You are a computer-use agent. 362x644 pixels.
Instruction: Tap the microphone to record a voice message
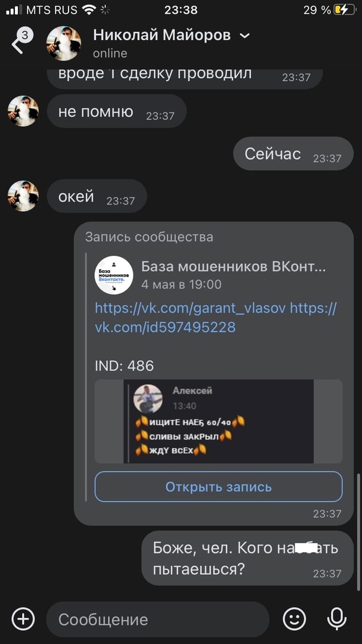coord(336,619)
